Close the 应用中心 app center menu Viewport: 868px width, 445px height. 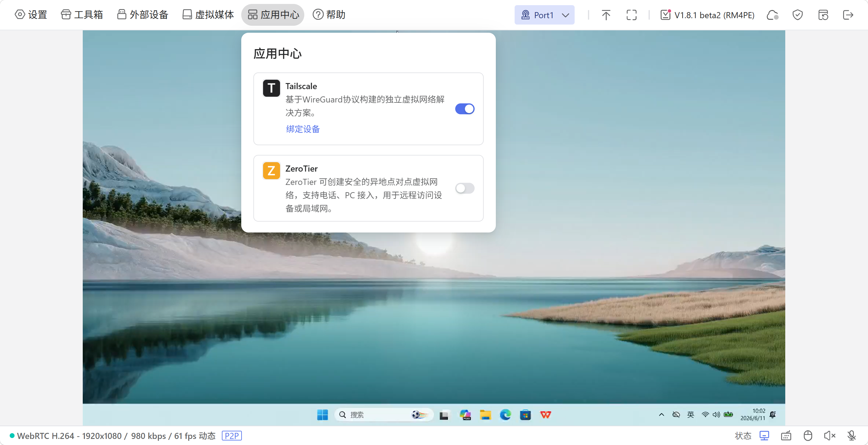pyautogui.click(x=273, y=15)
